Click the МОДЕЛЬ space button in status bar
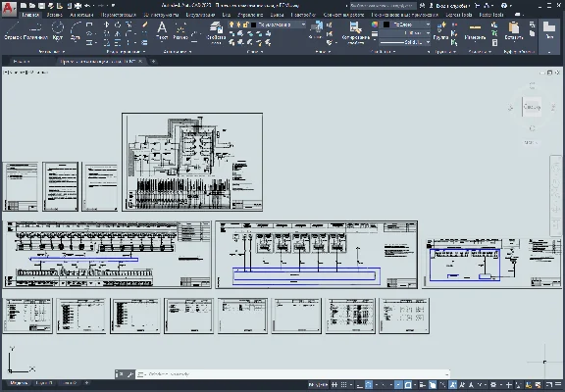The image size is (565, 392). 319,385
